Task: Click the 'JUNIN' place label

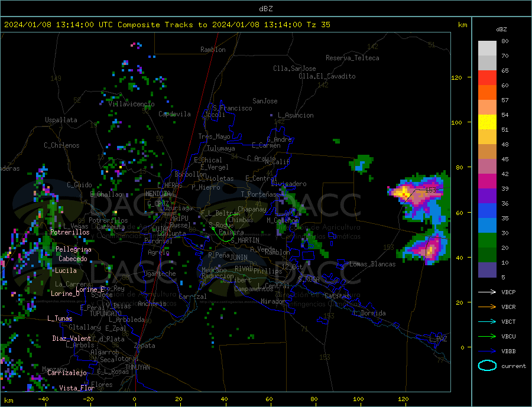Action: 239,258
